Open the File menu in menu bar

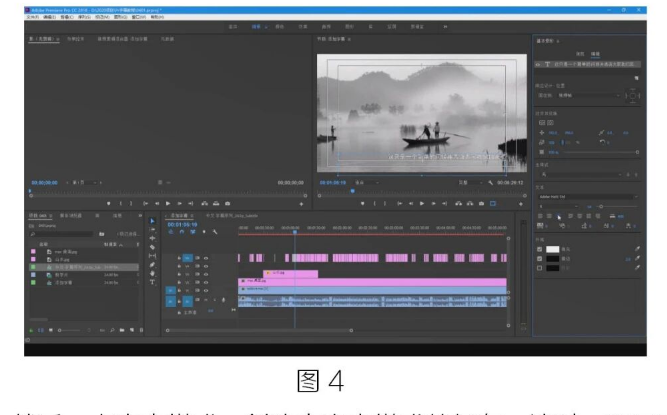click(x=34, y=17)
